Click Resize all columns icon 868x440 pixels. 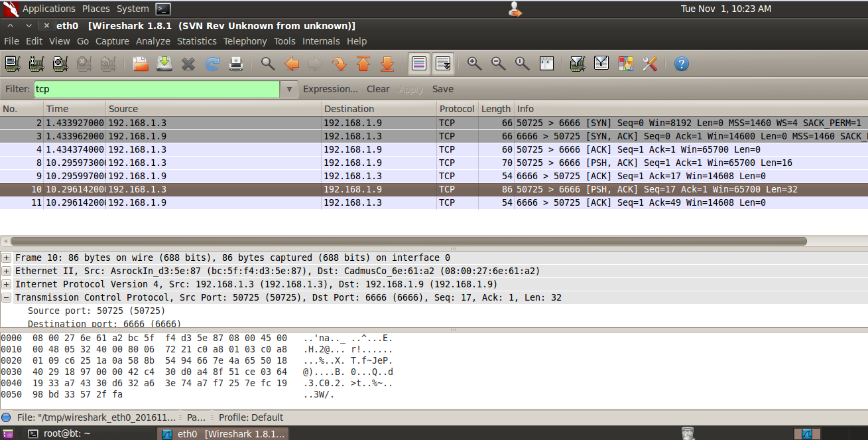pos(546,64)
